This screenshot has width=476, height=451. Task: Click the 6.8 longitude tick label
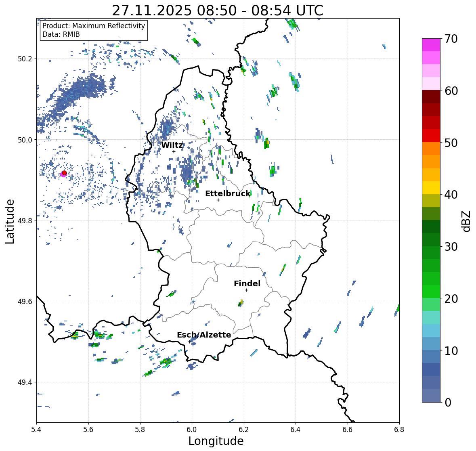coord(399,430)
